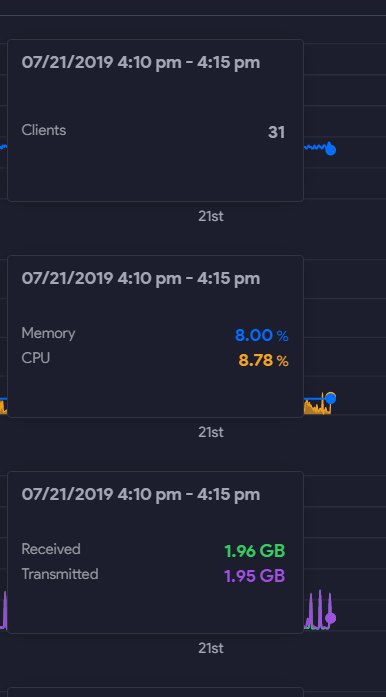386x697 pixels.
Task: Select the Memory 8.00 % value
Action: (x=261, y=336)
